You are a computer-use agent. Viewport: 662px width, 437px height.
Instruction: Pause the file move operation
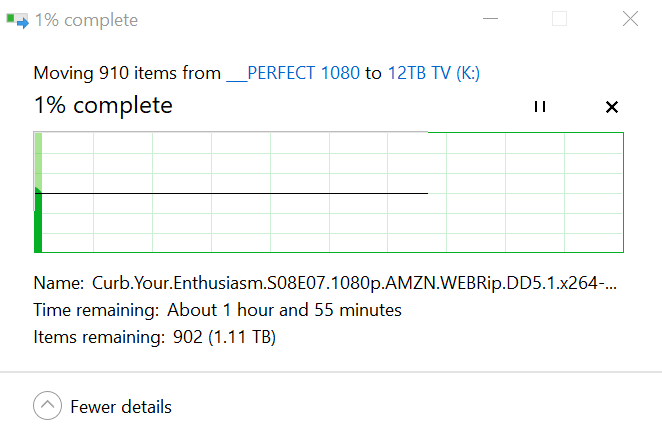tap(540, 106)
